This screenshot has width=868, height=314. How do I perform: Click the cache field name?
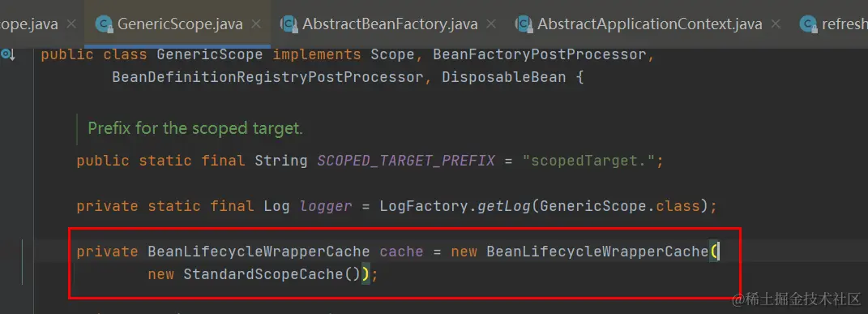pyautogui.click(x=401, y=252)
